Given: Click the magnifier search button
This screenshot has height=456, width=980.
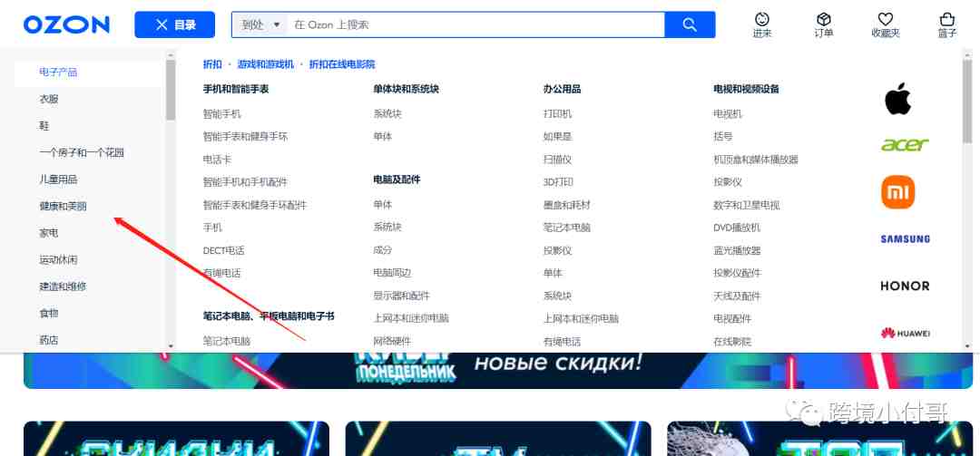Looking at the screenshot, I should (690, 24).
